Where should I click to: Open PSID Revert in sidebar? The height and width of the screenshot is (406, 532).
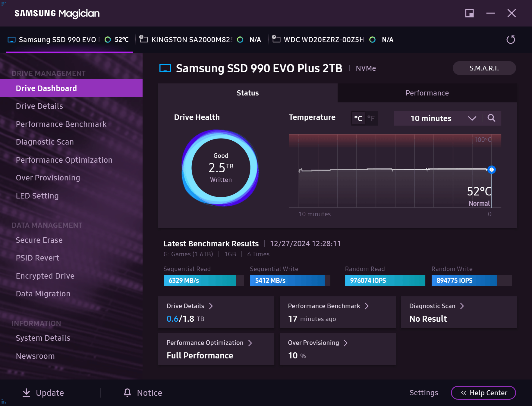[x=71, y=258]
